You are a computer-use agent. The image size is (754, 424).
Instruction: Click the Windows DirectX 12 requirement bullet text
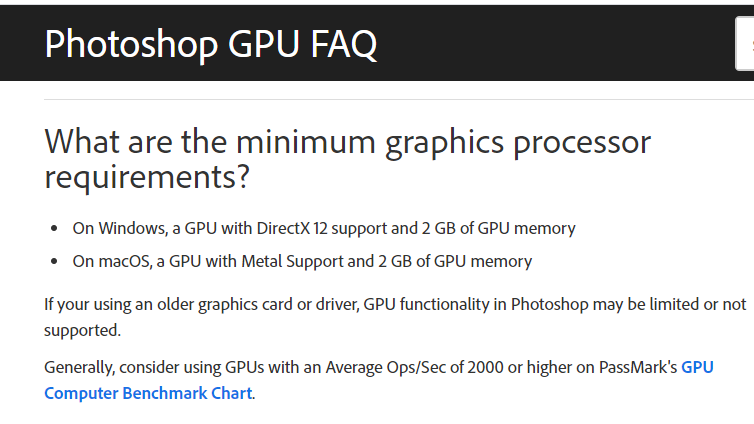click(x=324, y=228)
